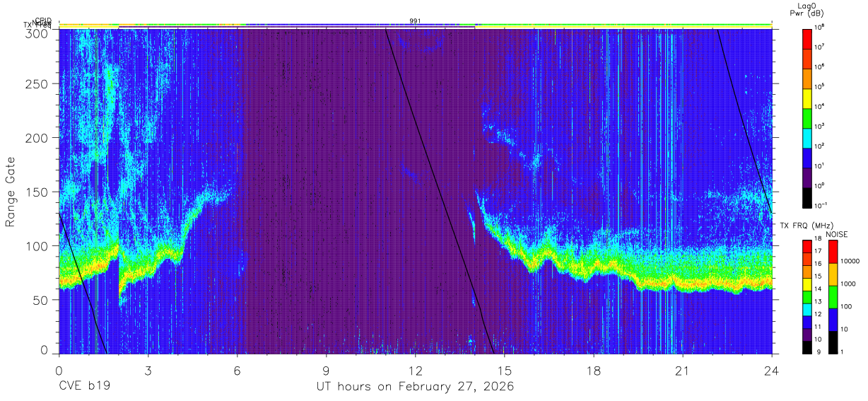Click the '250' tick label on the Range Gate axis
The image size is (868, 401).
37,84
